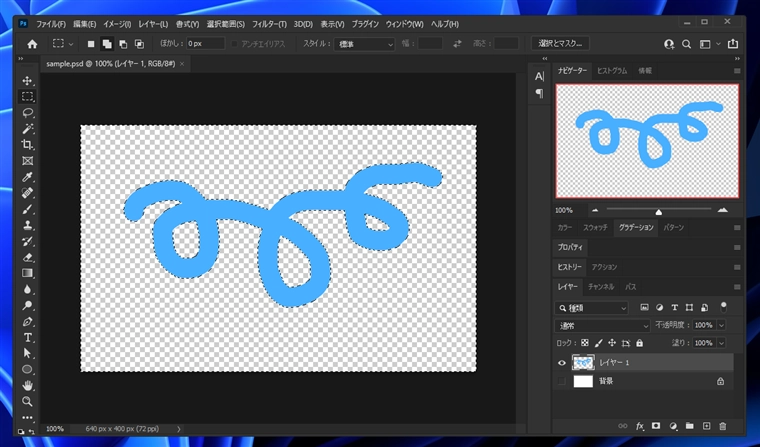Switch to the ヒストグラム tab
The image size is (760, 447).
click(612, 71)
